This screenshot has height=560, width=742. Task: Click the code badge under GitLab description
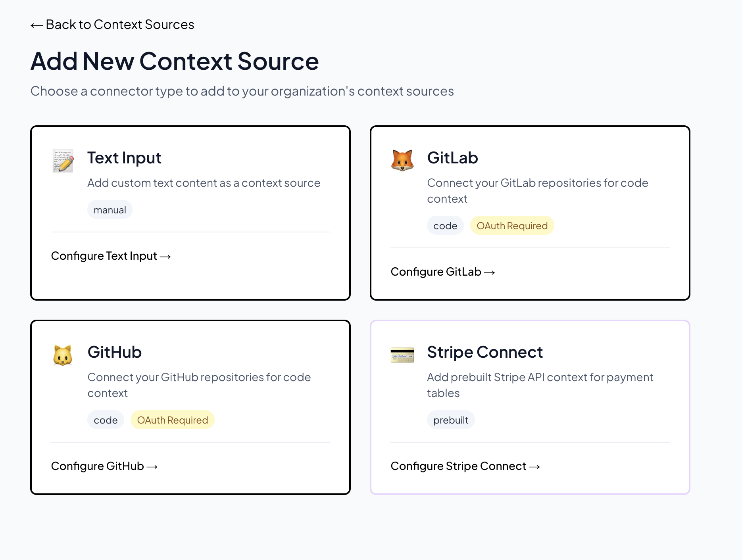pyautogui.click(x=445, y=225)
